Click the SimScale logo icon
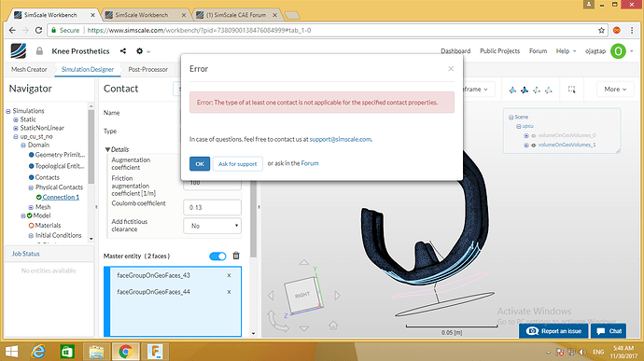Screen dimensions: 644x361 [x=18, y=51]
